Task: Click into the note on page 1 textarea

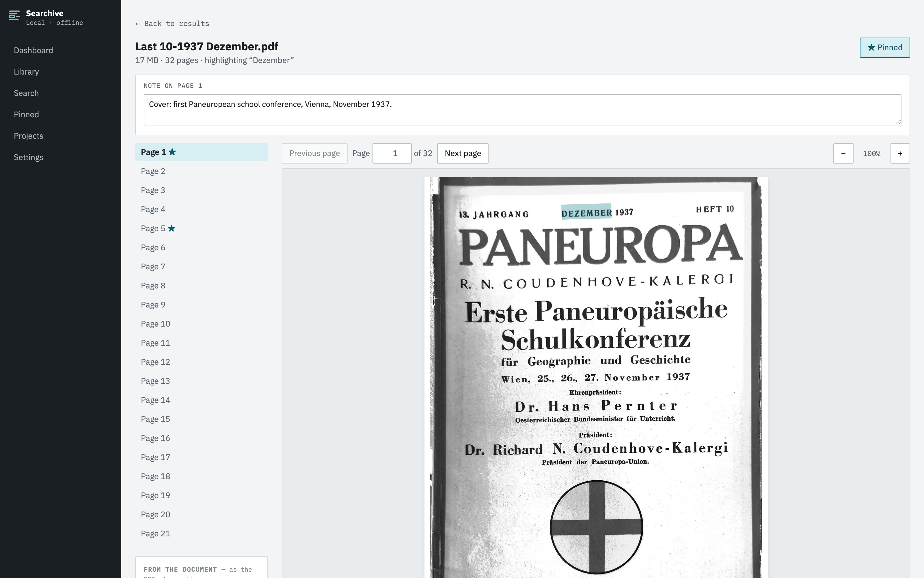Action: tap(522, 110)
